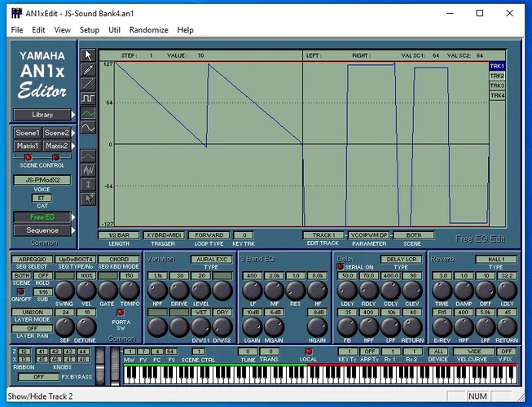The image size is (532, 407).
Task: Click the vertical scale arrows icon
Action: tap(88, 185)
